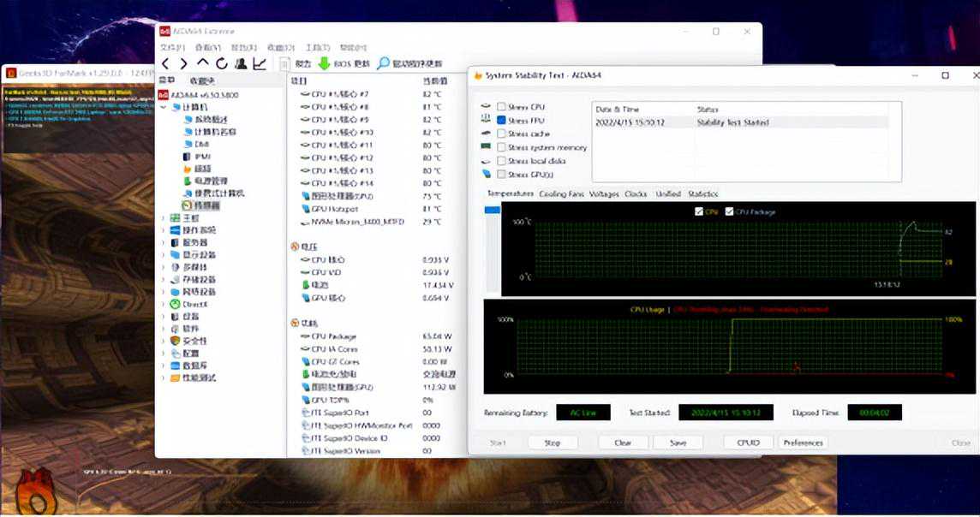The height and width of the screenshot is (517, 980).
Task: Uncheck the Stress FPU checkbox
Action: tap(502, 121)
